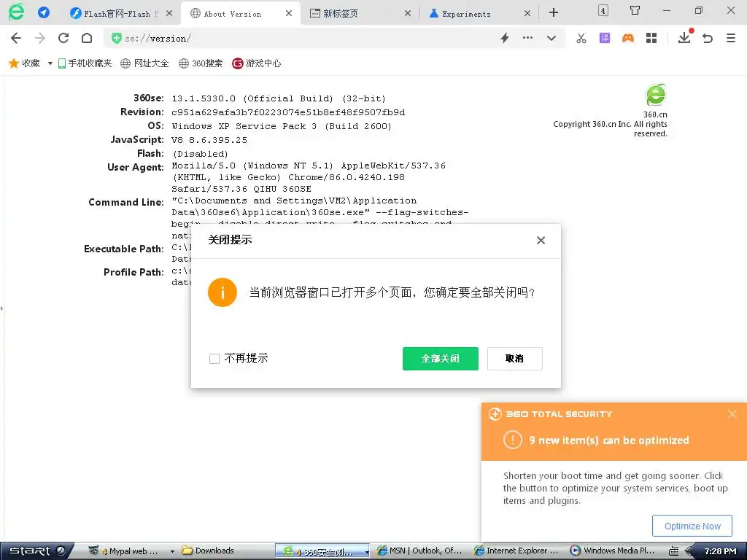Dismiss the 360 Total Security popup
The image size is (747, 560).
[x=732, y=414]
